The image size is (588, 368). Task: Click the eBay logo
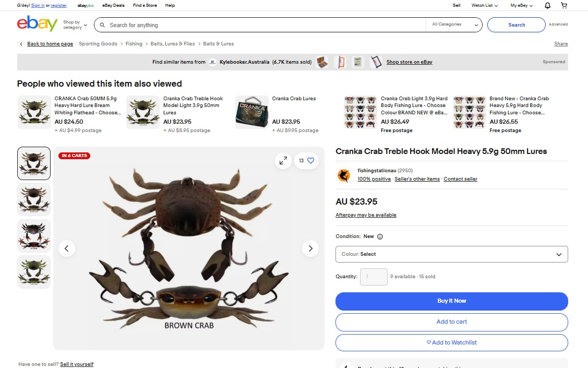click(37, 23)
